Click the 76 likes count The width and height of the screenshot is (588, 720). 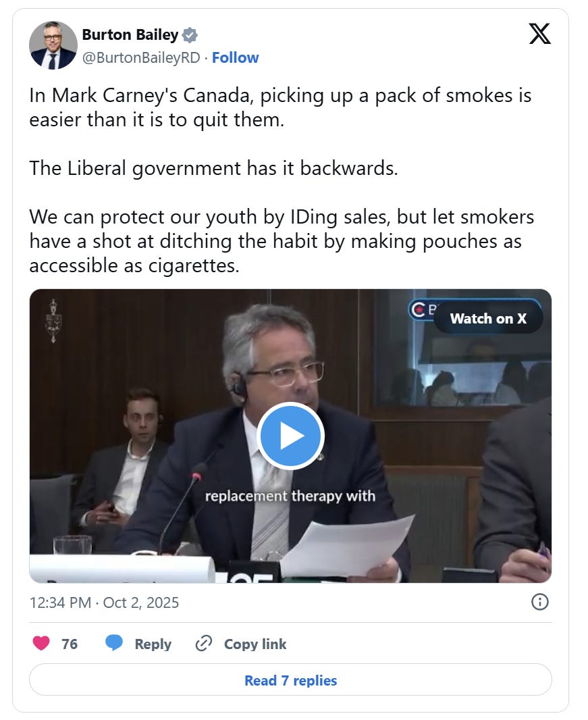click(70, 644)
